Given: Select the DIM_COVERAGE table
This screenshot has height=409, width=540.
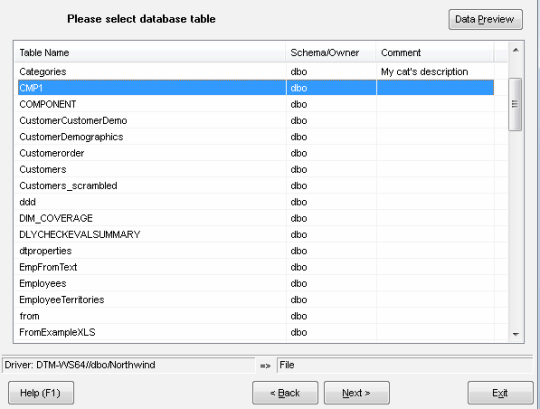Looking at the screenshot, I should [x=256, y=218].
